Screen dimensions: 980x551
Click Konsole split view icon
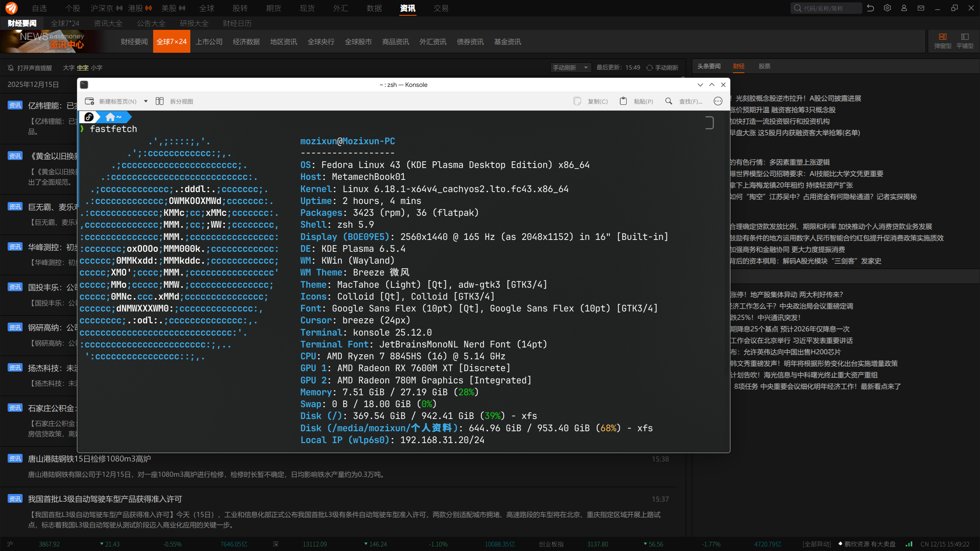pos(160,101)
